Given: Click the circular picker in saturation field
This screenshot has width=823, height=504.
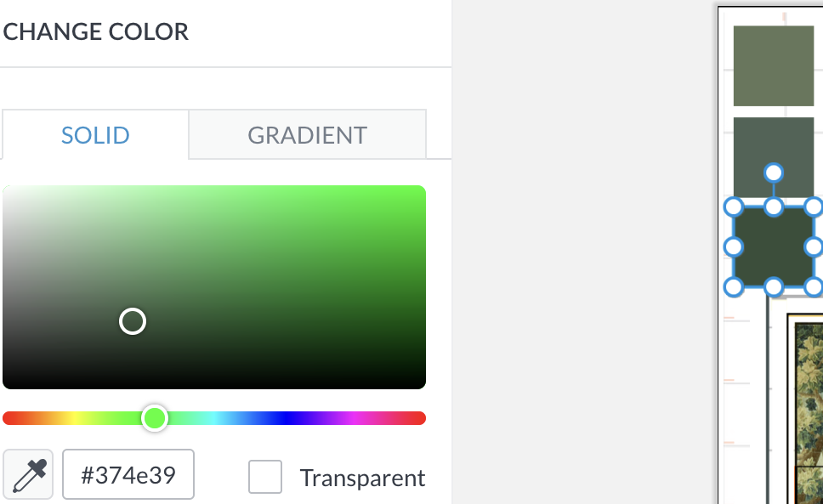Looking at the screenshot, I should tap(133, 321).
